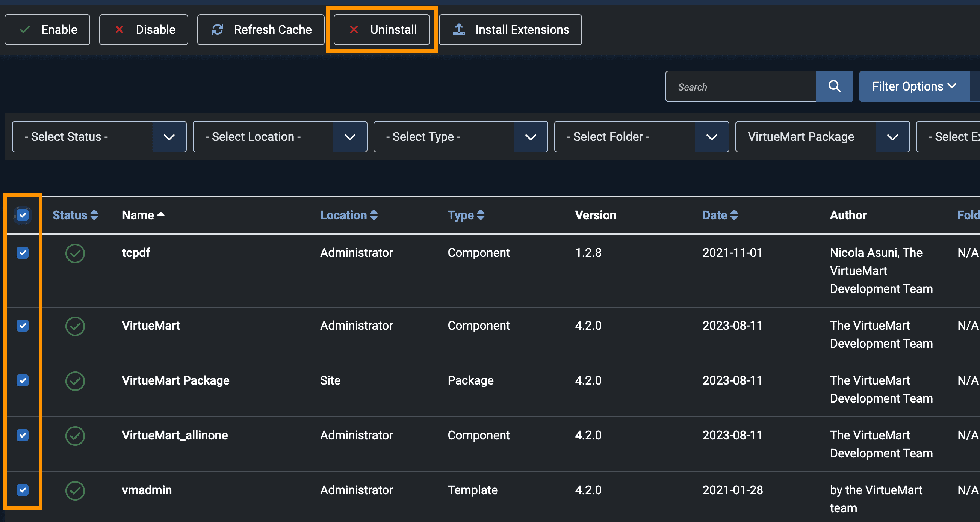Open the Select Location dropdown
The width and height of the screenshot is (980, 522).
point(280,137)
